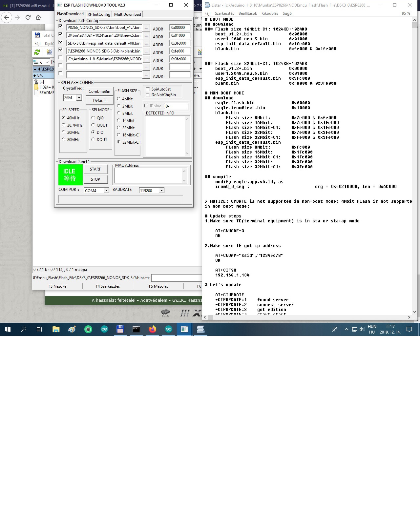420x530 pixels.
Task: Open the browser home page
Action: (x=38, y=17)
